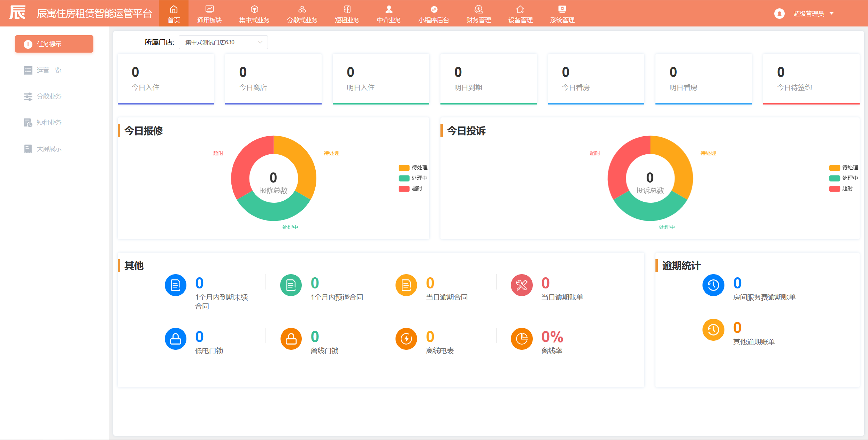Image resolution: width=868 pixels, height=440 pixels.
Task: Expand the 超级管理员 account menu arrow
Action: [832, 14]
